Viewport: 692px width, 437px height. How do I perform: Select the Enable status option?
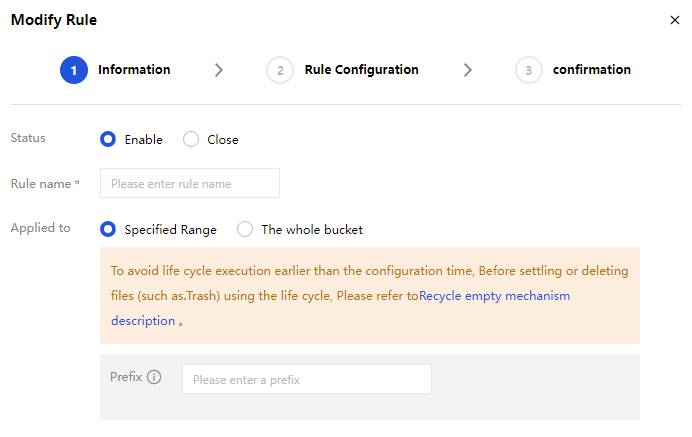[108, 140]
